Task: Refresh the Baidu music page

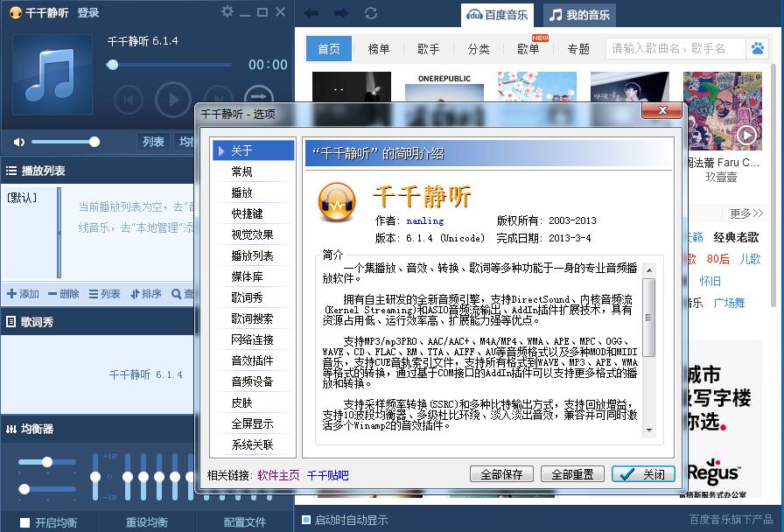Action: (x=371, y=13)
